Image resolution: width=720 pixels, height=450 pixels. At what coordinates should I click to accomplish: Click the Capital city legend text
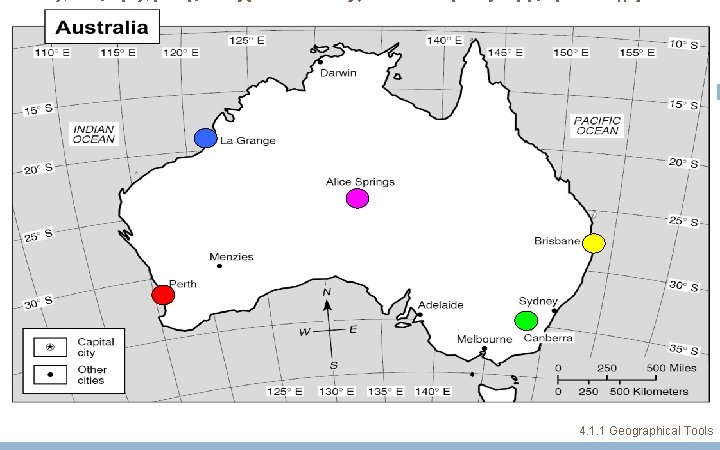coord(96,347)
